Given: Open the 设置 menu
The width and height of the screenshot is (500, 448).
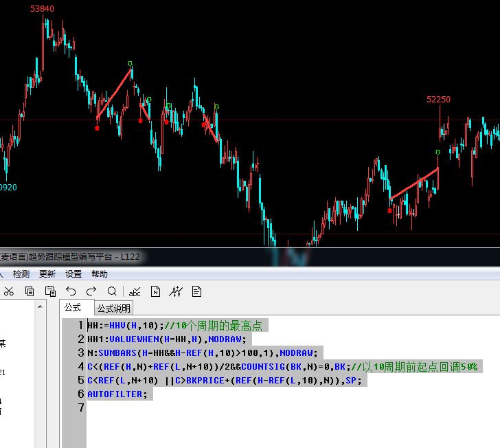Looking at the screenshot, I should (x=73, y=273).
